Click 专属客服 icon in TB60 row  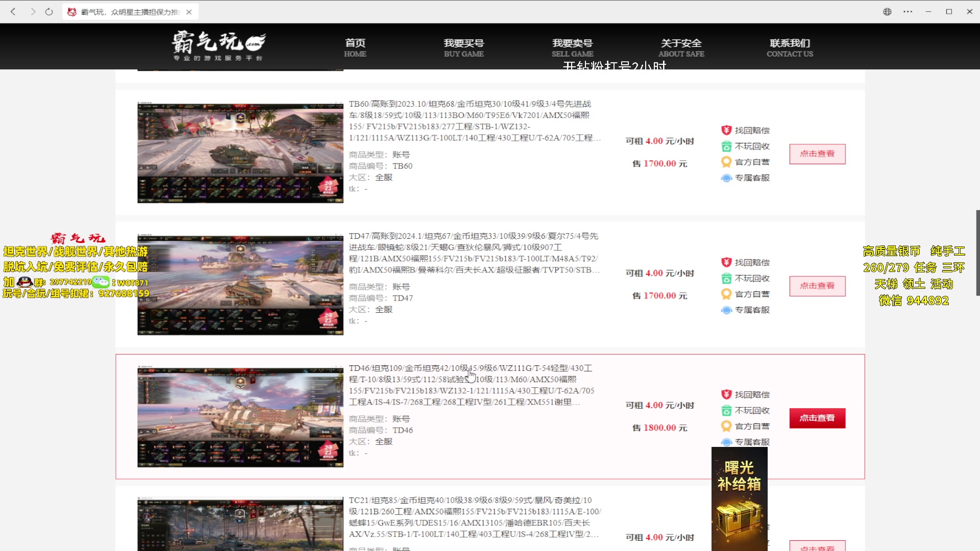726,178
